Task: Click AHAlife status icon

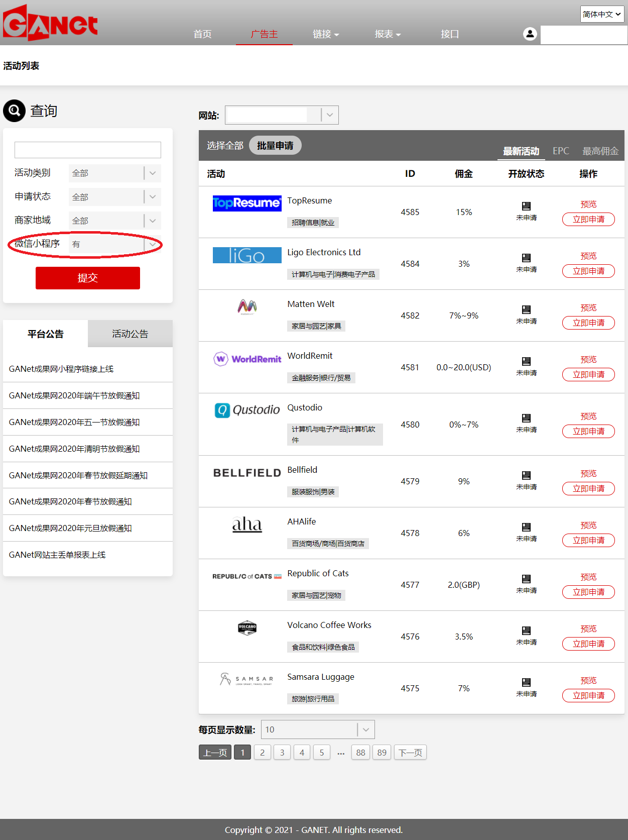Action: tap(526, 527)
